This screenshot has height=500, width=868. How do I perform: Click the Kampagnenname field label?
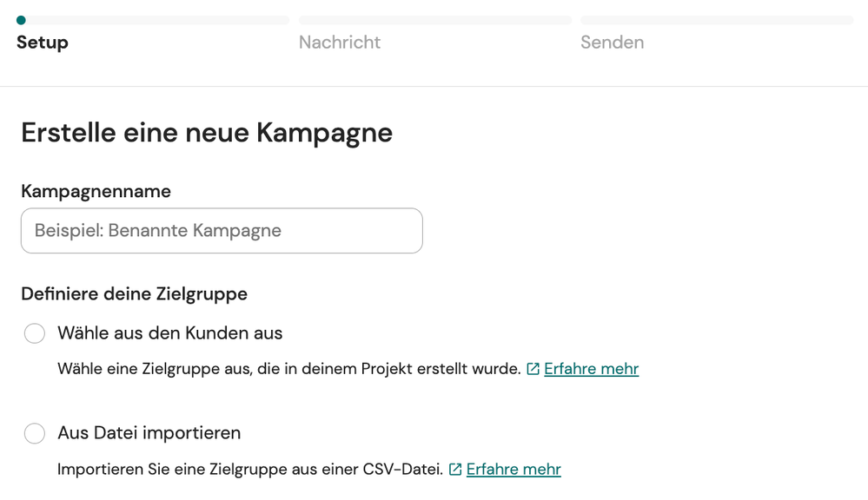click(x=96, y=191)
